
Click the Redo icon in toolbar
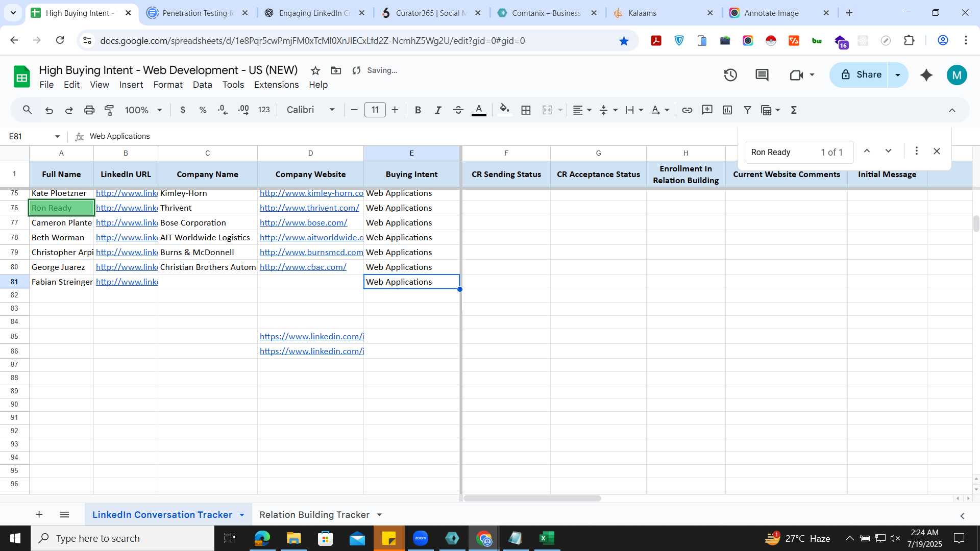(x=69, y=110)
